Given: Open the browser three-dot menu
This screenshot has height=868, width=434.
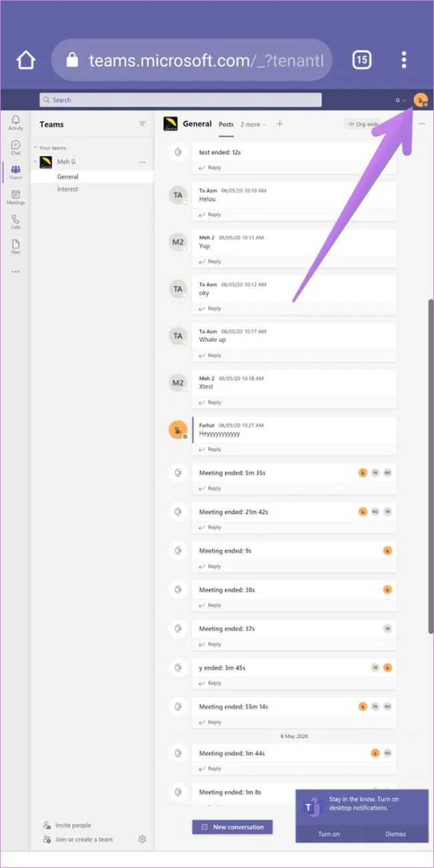Looking at the screenshot, I should [x=404, y=60].
